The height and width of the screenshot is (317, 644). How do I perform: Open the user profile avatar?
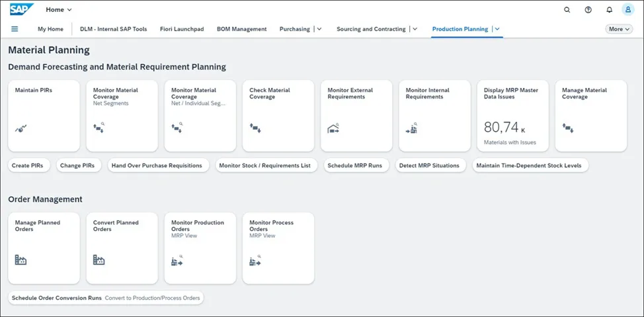pos(628,10)
